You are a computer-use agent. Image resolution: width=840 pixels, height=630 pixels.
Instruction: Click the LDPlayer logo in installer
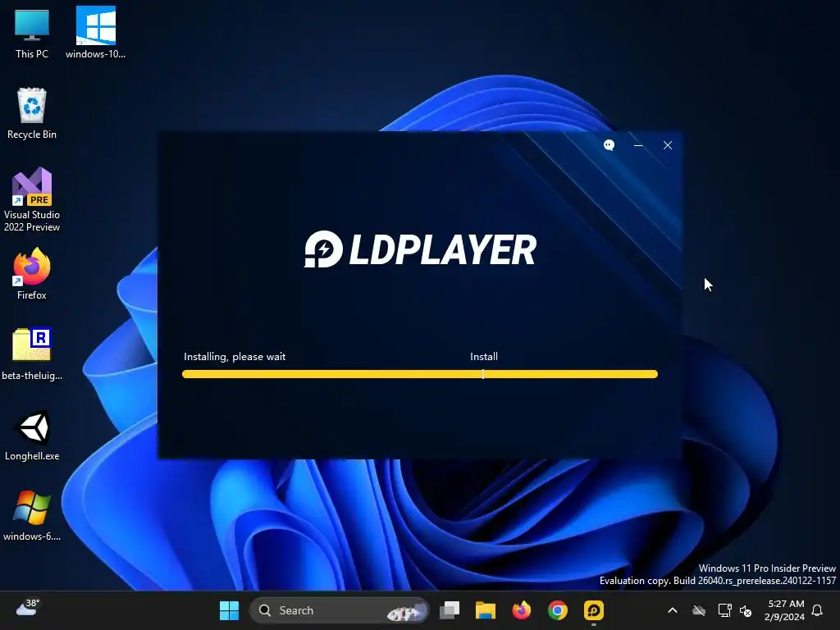[420, 249]
